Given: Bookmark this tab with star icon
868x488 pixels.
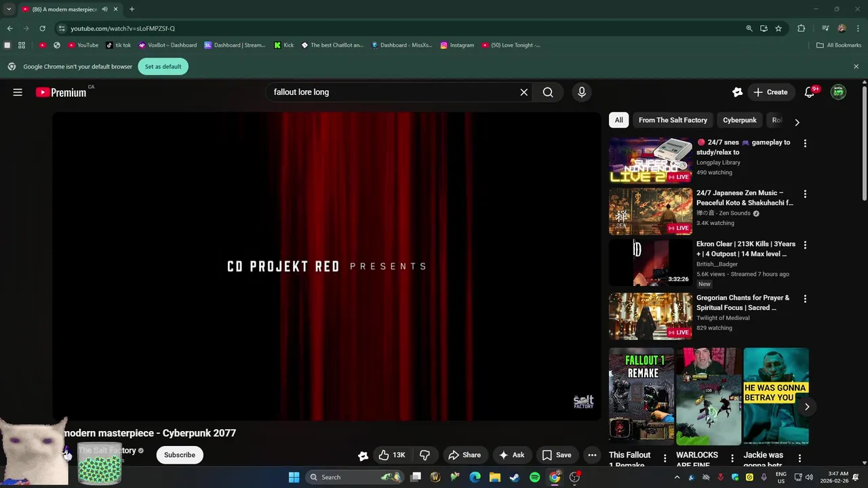Looking at the screenshot, I should [x=778, y=28].
